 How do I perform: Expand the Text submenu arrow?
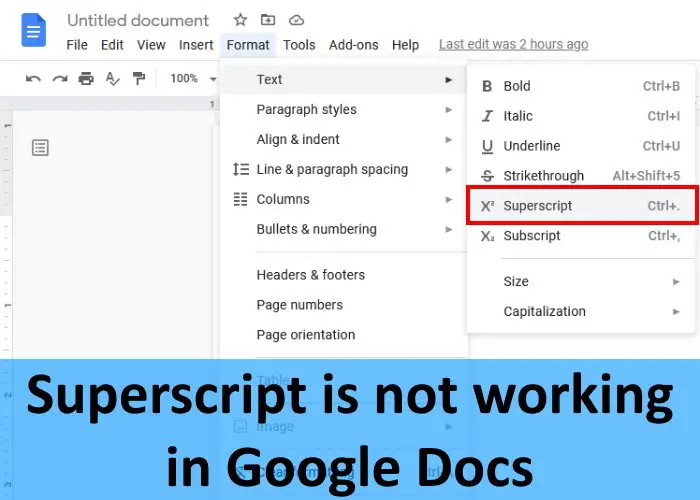pyautogui.click(x=449, y=80)
